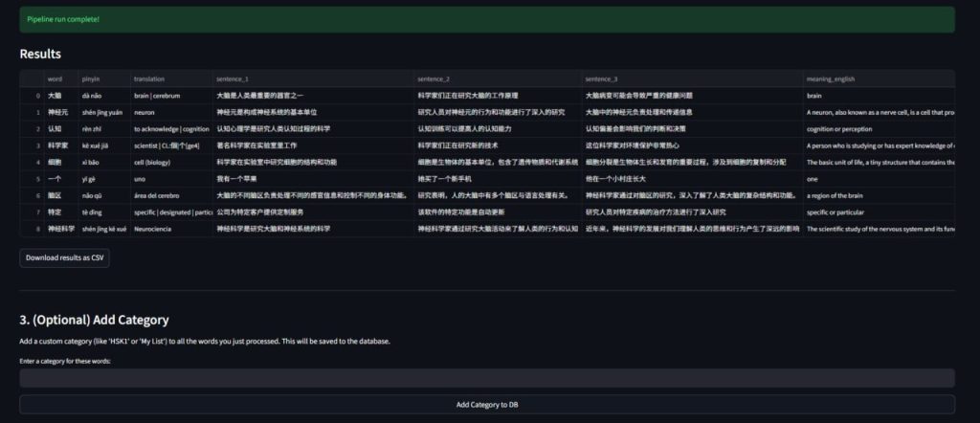Select the translation cell starting with "scientist"
Screen dimensions: 980x423
click(170, 145)
